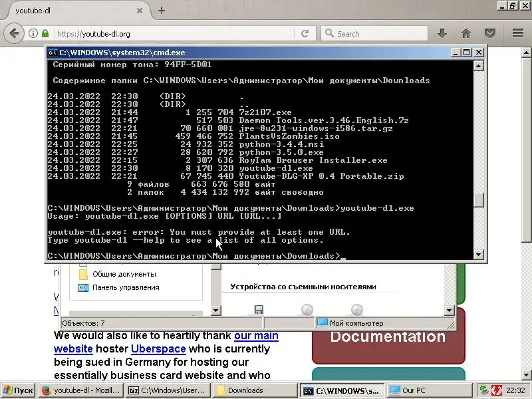Screen dimensions: 532x399
Task: Select the second CD drive icon
Action: pos(357,310)
